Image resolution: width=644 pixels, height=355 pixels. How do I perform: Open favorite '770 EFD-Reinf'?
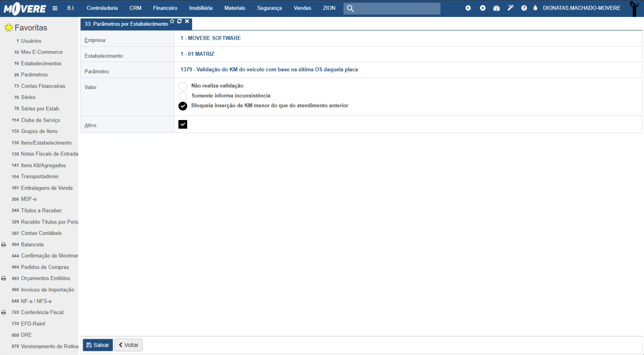pyautogui.click(x=28, y=324)
